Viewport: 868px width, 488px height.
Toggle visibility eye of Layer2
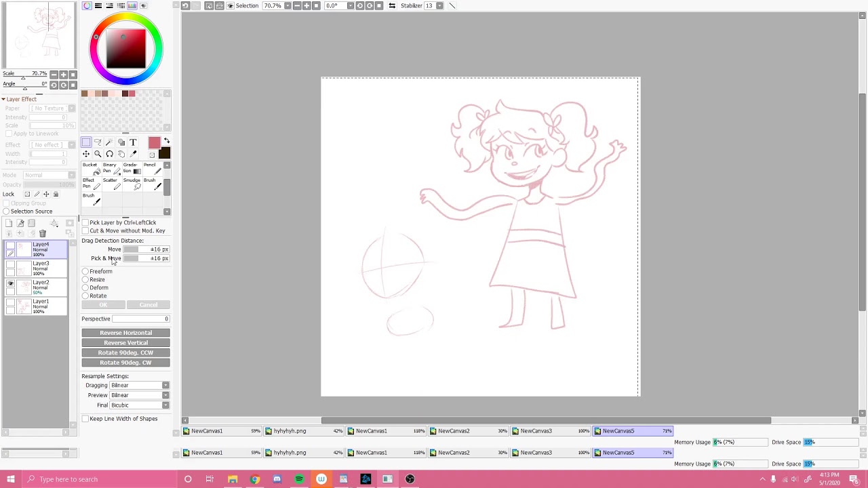pos(10,283)
